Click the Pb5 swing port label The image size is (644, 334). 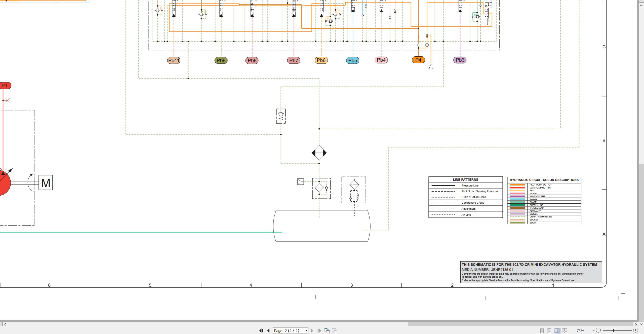[x=353, y=60]
